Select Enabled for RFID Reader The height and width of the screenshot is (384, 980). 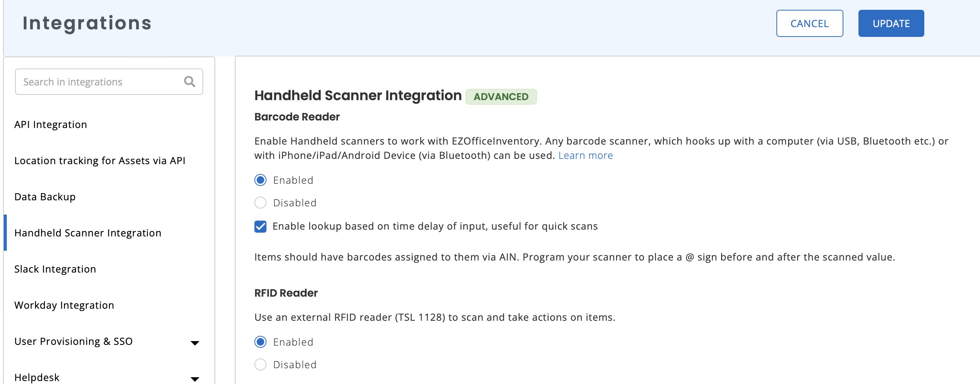260,342
